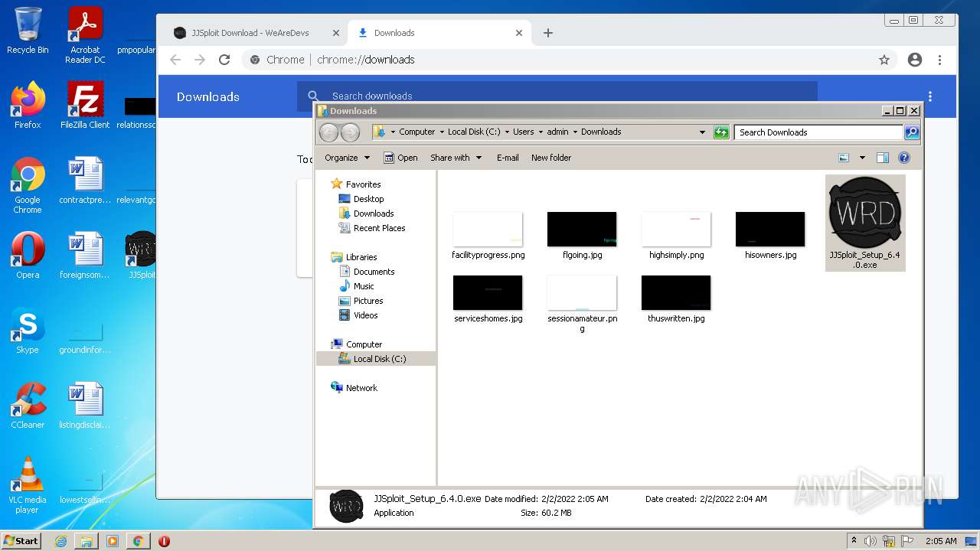The height and width of the screenshot is (551, 980).
Task: Open foreignsom Word document on desktop
Action: pos(85,255)
